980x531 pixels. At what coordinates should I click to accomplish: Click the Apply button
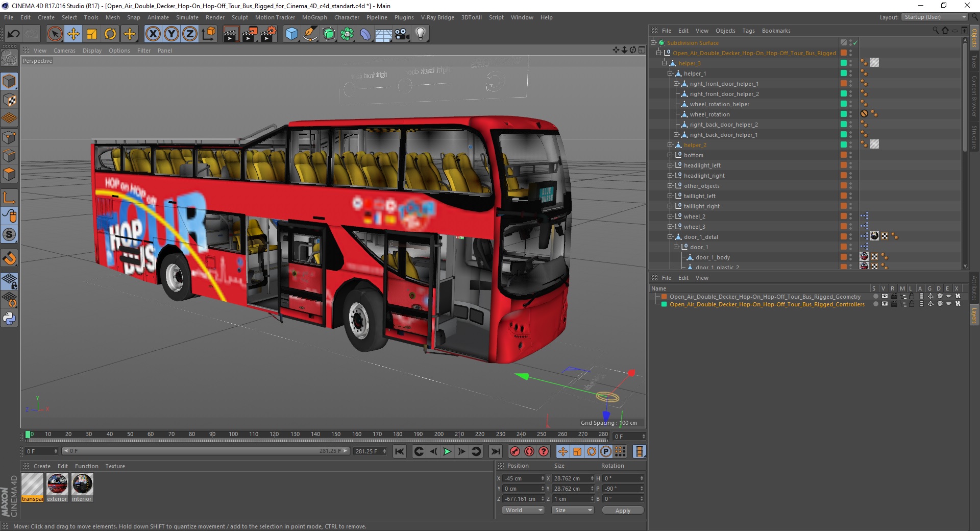(x=623, y=510)
